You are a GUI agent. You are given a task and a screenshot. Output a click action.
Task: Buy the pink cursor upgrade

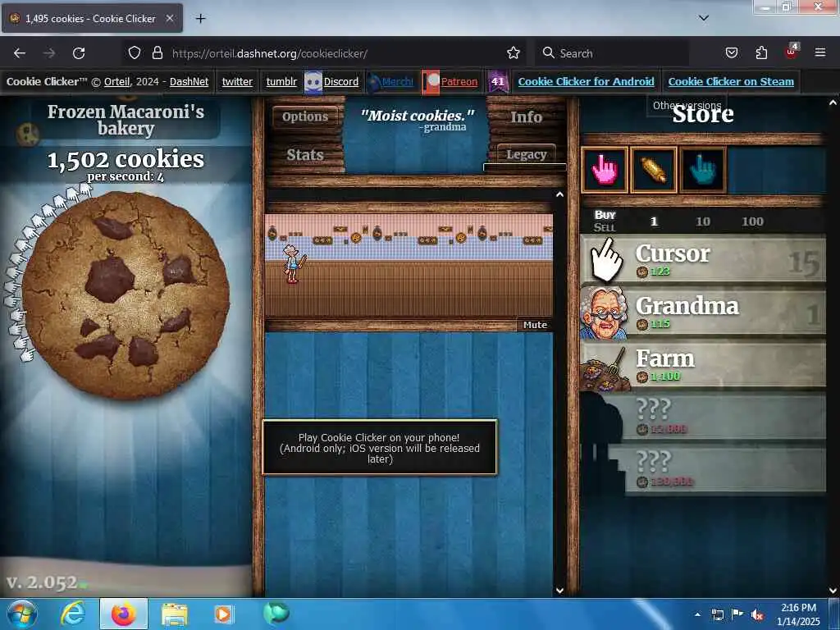click(x=605, y=170)
